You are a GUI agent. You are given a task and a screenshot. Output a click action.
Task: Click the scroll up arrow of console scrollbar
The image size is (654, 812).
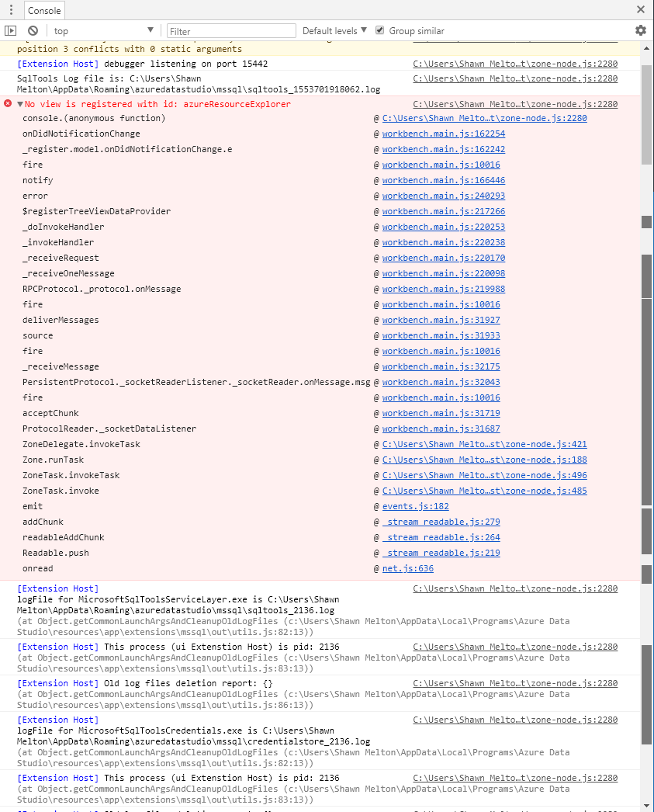[647, 48]
